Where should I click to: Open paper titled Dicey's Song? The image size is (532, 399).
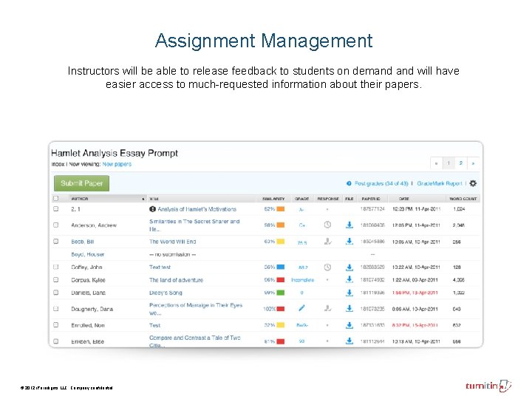coord(166,293)
